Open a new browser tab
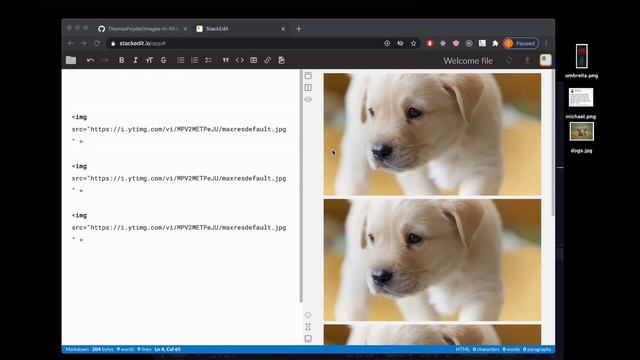Viewport: 640px width, 360px height. pos(299,29)
